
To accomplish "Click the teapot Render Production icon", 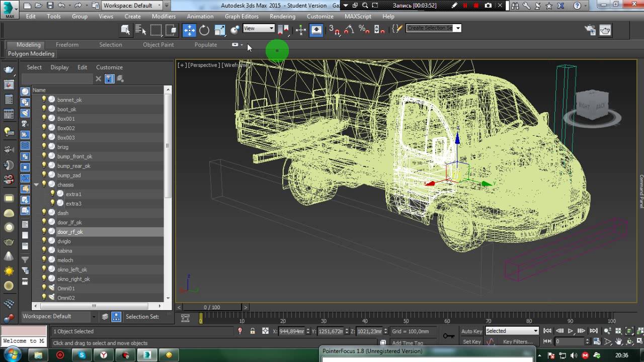I will [605, 30].
